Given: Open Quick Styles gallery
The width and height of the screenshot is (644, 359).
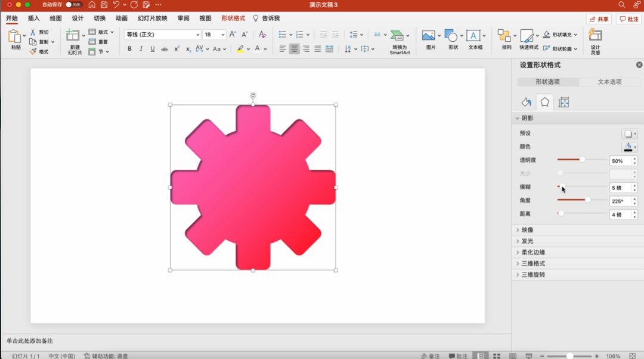Looking at the screenshot, I should click(x=527, y=36).
